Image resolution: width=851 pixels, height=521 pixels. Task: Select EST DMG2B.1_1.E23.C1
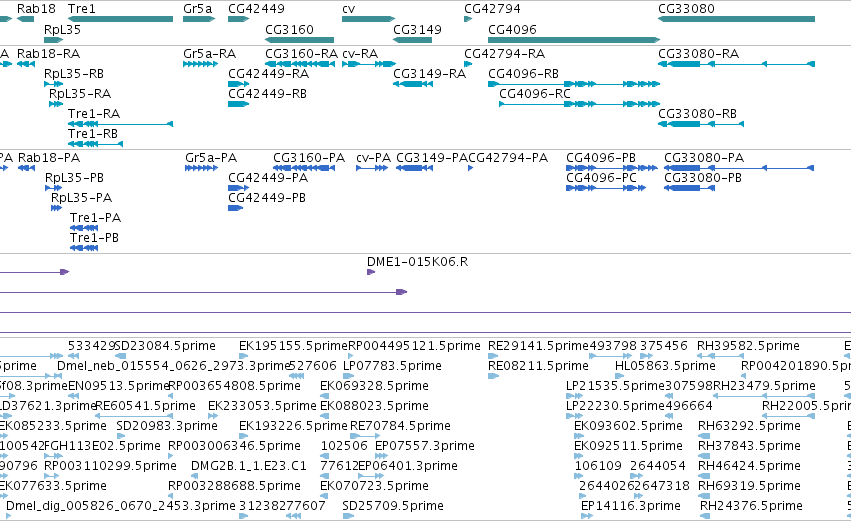click(x=249, y=466)
